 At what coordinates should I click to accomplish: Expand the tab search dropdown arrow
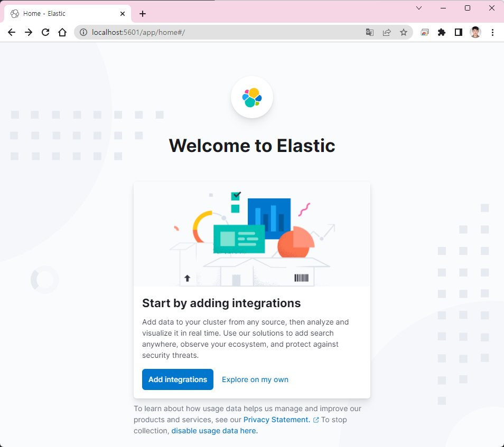tap(419, 8)
